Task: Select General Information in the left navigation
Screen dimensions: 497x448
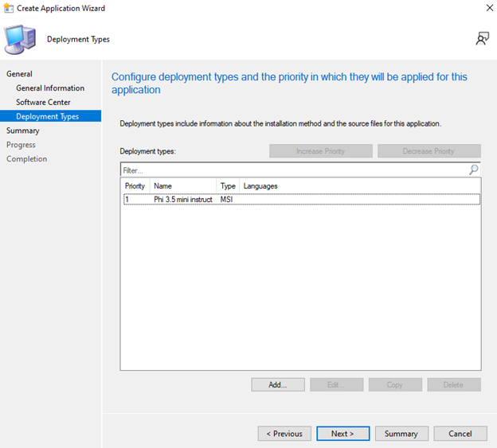Action: click(50, 88)
